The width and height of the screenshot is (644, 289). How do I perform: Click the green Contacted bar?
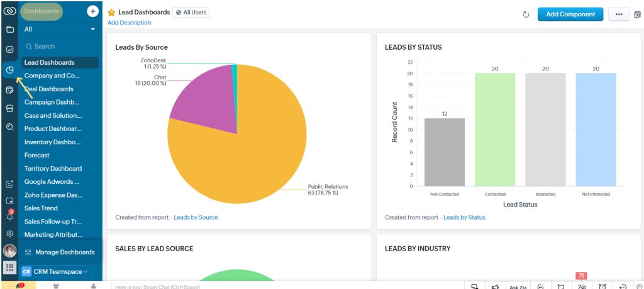click(x=495, y=130)
